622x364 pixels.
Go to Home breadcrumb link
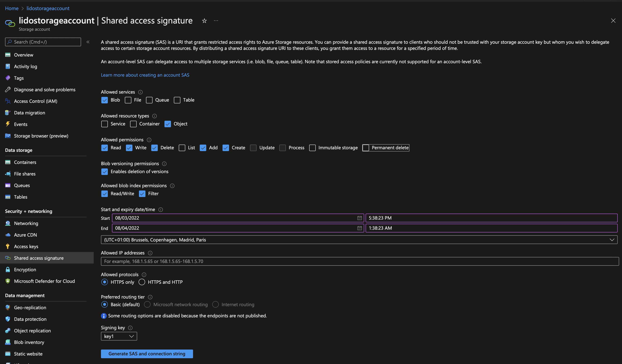[x=12, y=8]
